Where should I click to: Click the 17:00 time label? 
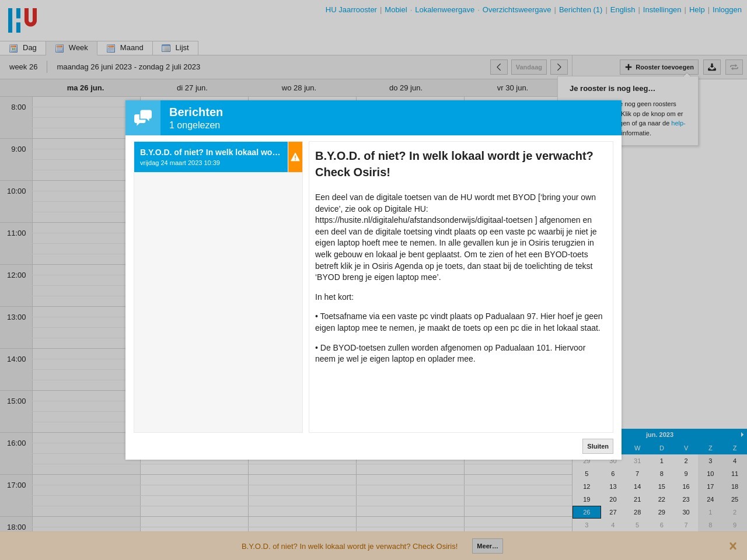(x=16, y=485)
